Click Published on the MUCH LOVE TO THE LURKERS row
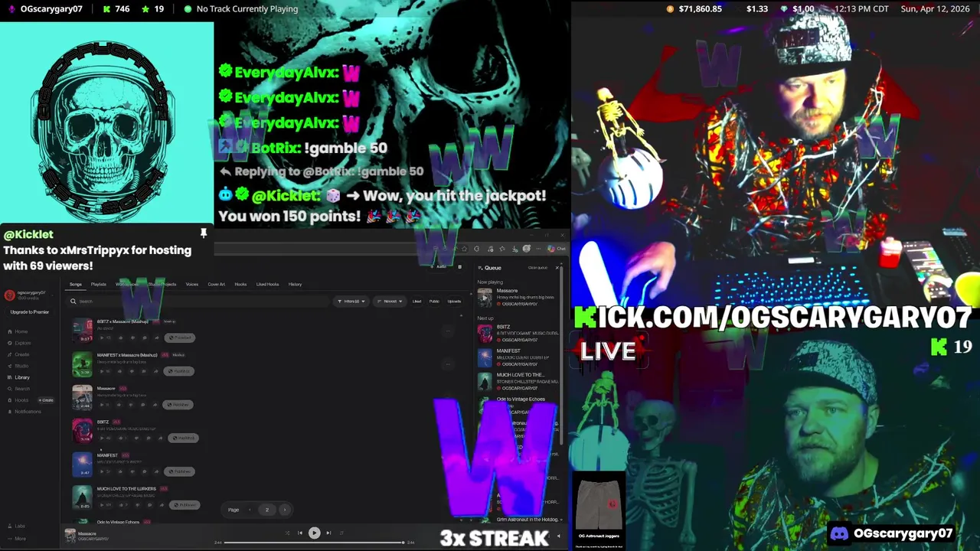 pyautogui.click(x=185, y=505)
